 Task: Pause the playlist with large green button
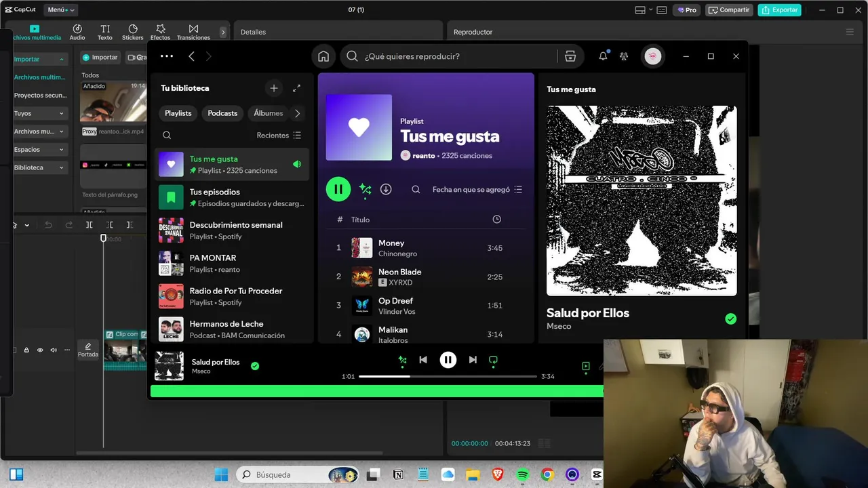click(338, 189)
